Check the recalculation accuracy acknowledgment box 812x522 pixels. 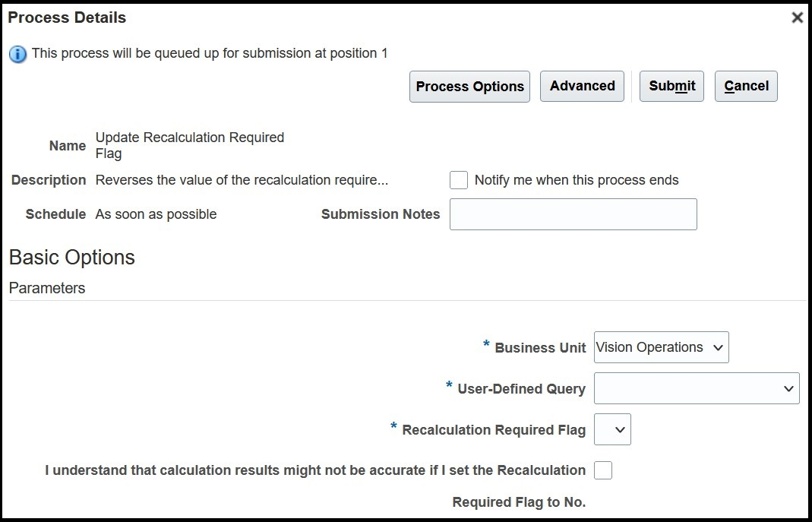point(603,470)
